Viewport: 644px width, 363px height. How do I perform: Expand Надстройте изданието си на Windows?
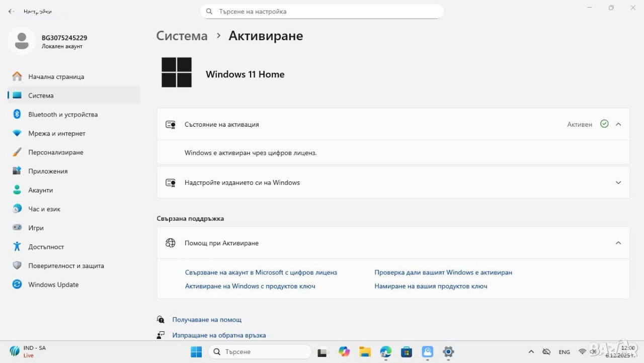(618, 183)
